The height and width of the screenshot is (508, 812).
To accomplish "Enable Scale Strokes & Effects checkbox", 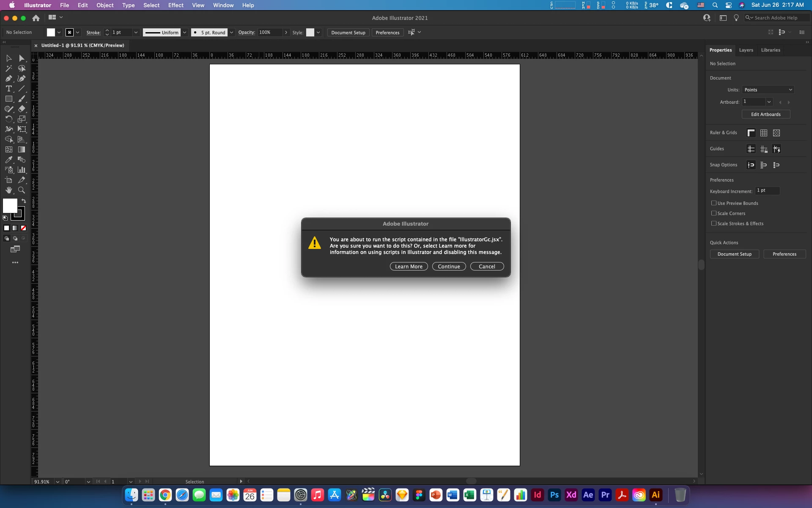I will coord(714,224).
